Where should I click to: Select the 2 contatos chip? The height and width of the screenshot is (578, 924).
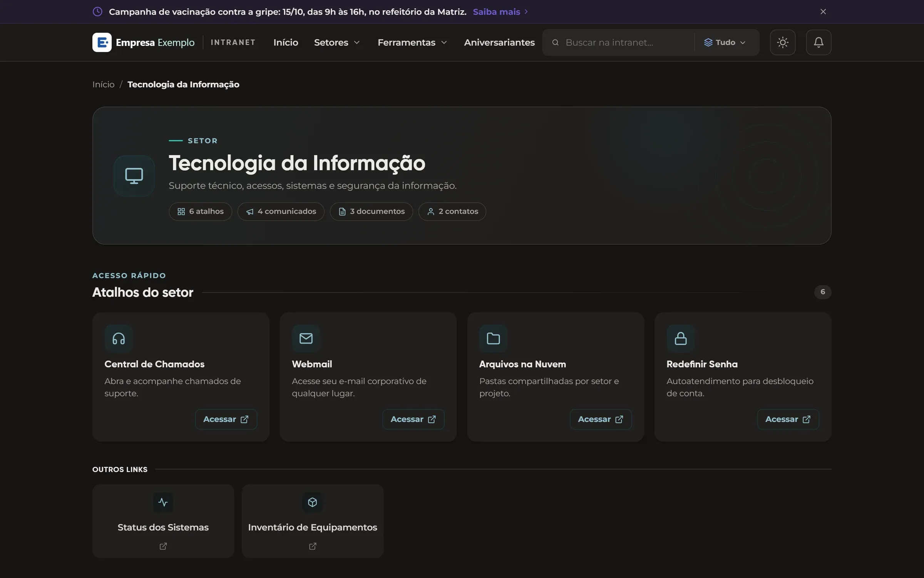[452, 212]
